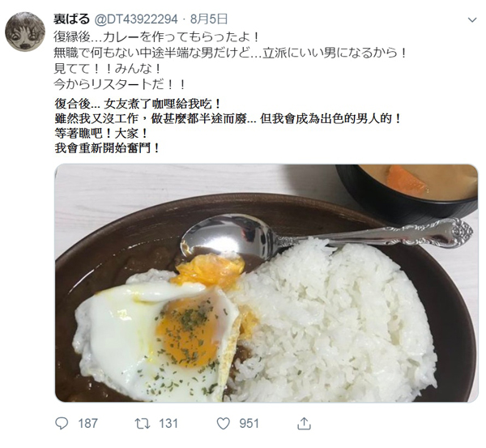
Task: Click the @DT43922294 handle
Action: point(136,19)
